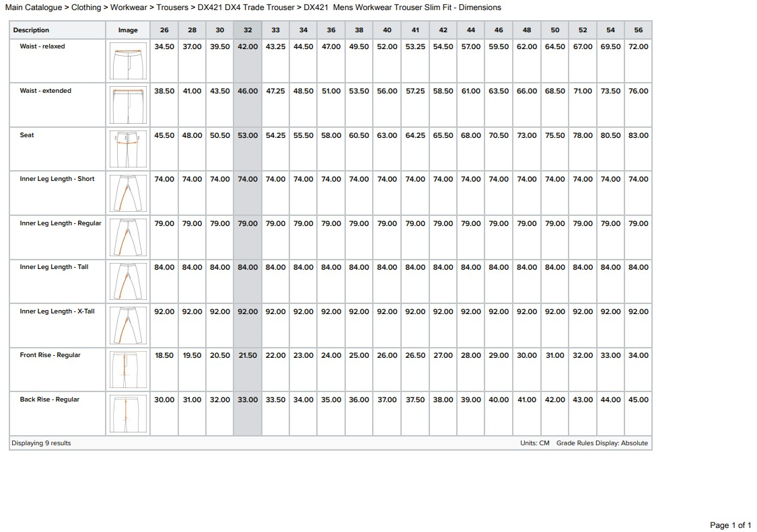The image size is (757, 532).
Task: Click the Image column header
Action: [x=128, y=30]
